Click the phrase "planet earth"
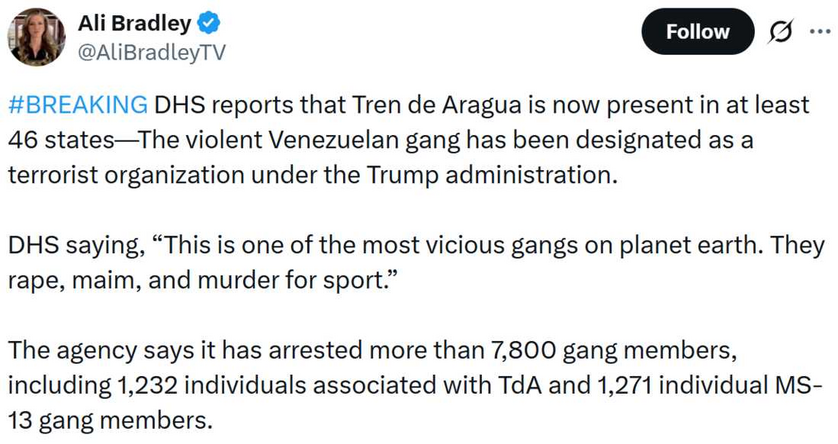 (708, 245)
